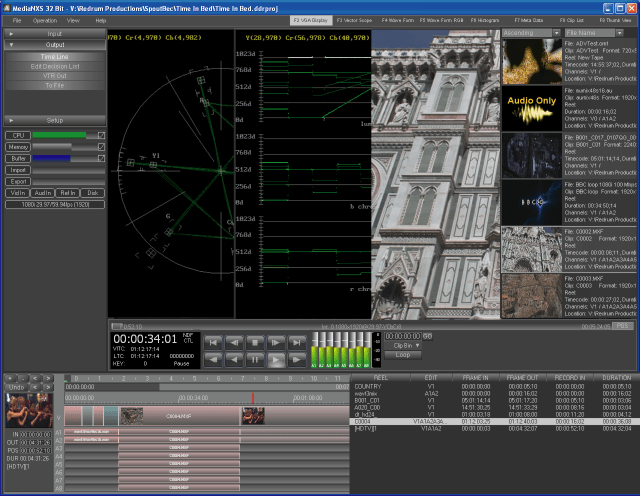Expand the Input panel section
Image resolution: width=640 pixels, height=496 pixels.
(55, 33)
